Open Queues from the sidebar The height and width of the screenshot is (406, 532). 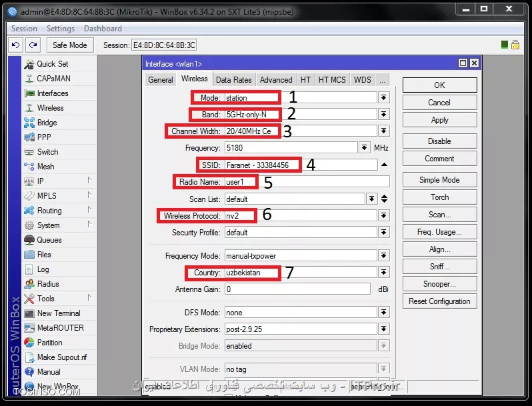click(59, 240)
